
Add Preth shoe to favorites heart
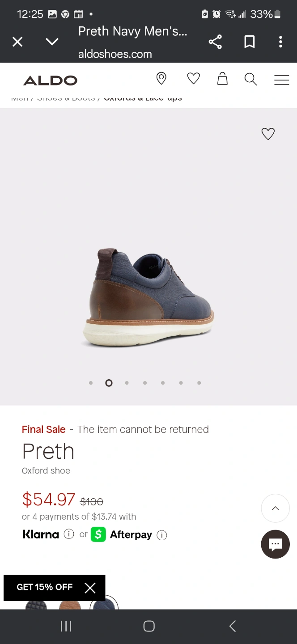click(x=268, y=134)
